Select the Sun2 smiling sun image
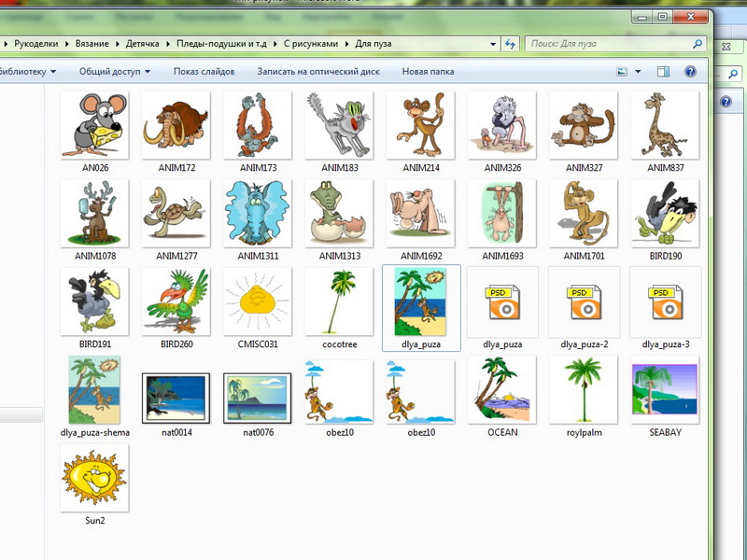This screenshot has width=747, height=560. 95,478
